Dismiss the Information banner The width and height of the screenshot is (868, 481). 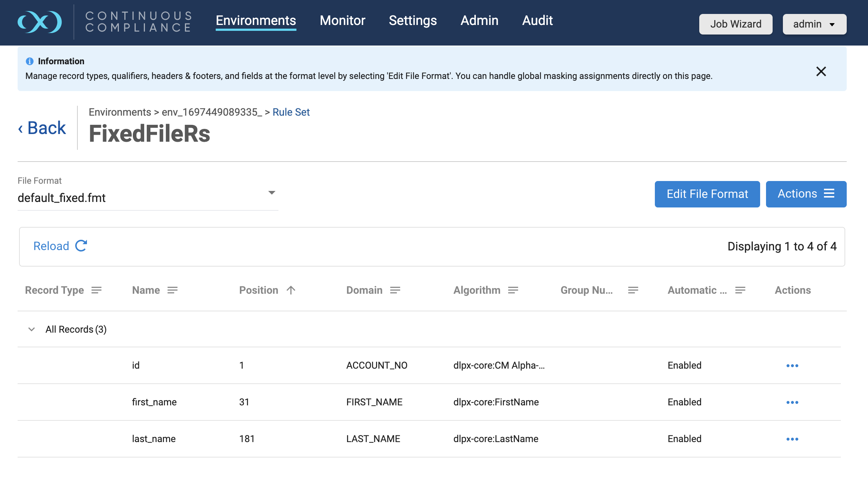[x=821, y=71]
